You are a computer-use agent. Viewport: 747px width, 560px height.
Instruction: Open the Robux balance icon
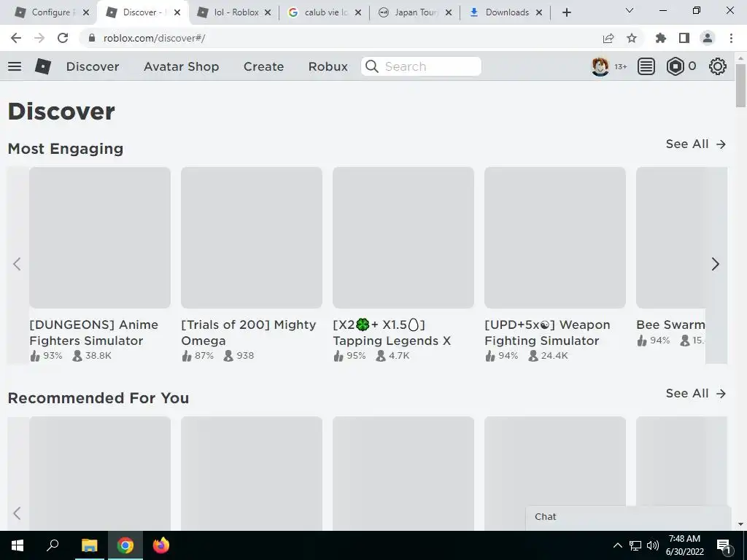click(675, 66)
